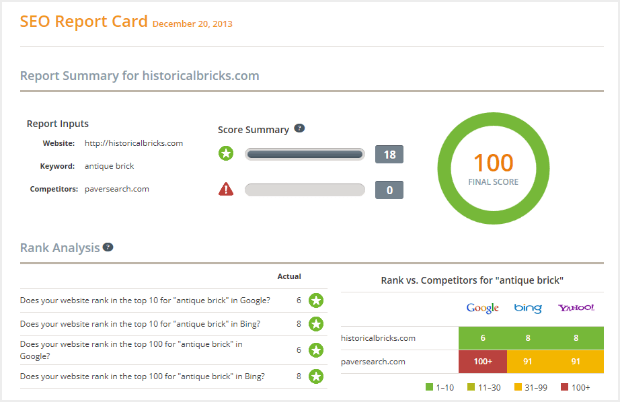620x402 pixels.
Task: Click the star beside Google top 10 question
Action: point(316,299)
